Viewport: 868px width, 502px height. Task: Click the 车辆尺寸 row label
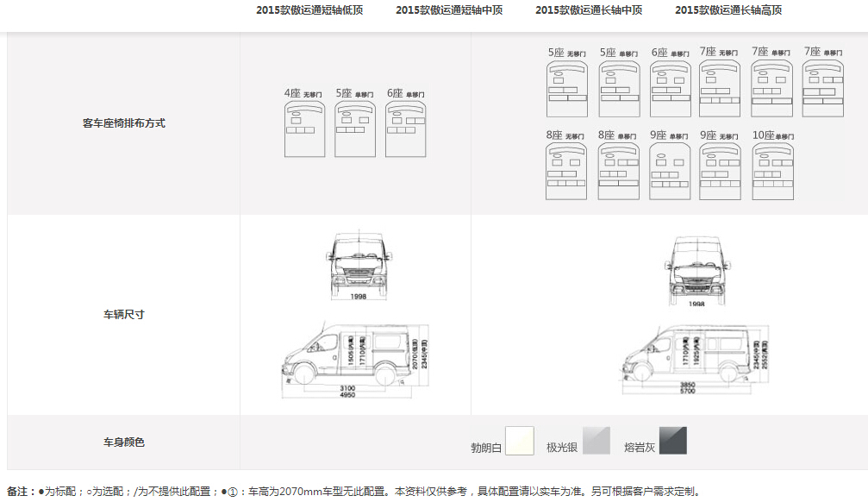[x=124, y=314]
